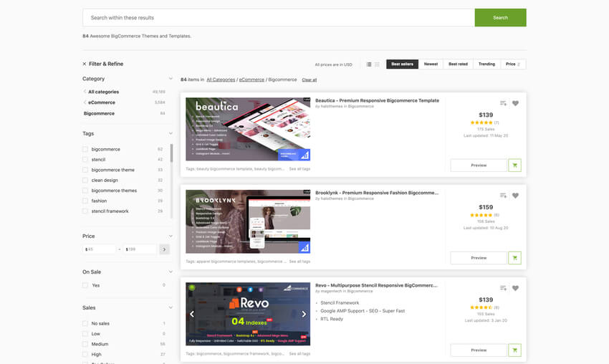
Task: Select Bigcommerce category in sidebar
Action: 99,113
